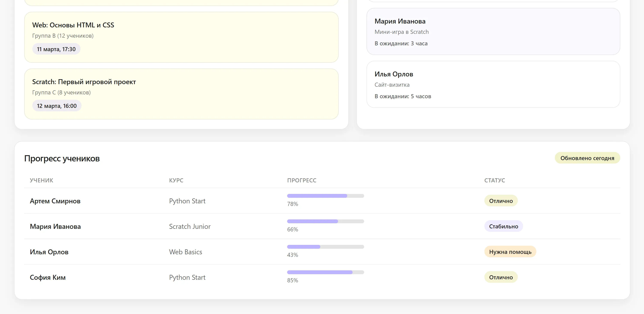Click the 12 марта, 16:00 date badge
Image resolution: width=644 pixels, height=314 pixels.
pos(57,106)
